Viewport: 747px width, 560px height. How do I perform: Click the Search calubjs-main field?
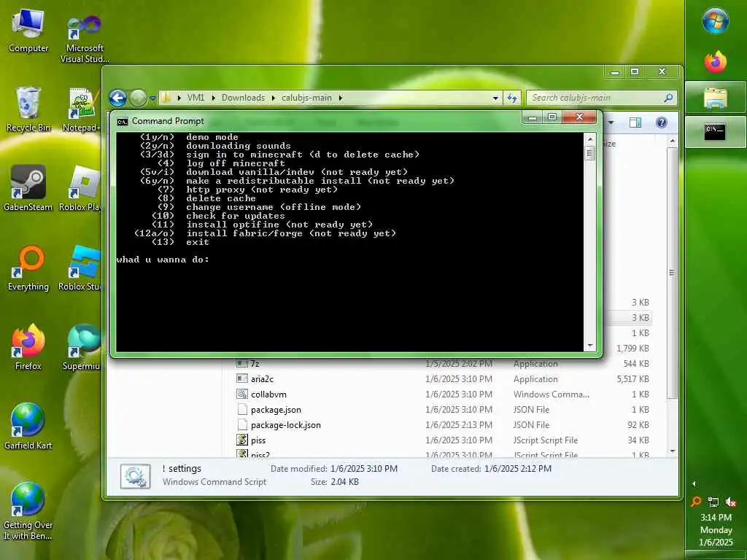coord(601,98)
